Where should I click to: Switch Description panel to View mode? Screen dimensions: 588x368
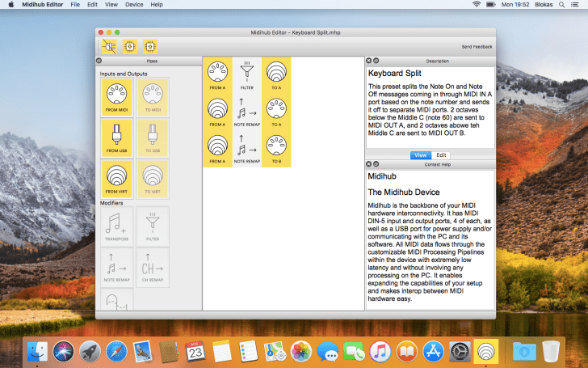coord(421,155)
